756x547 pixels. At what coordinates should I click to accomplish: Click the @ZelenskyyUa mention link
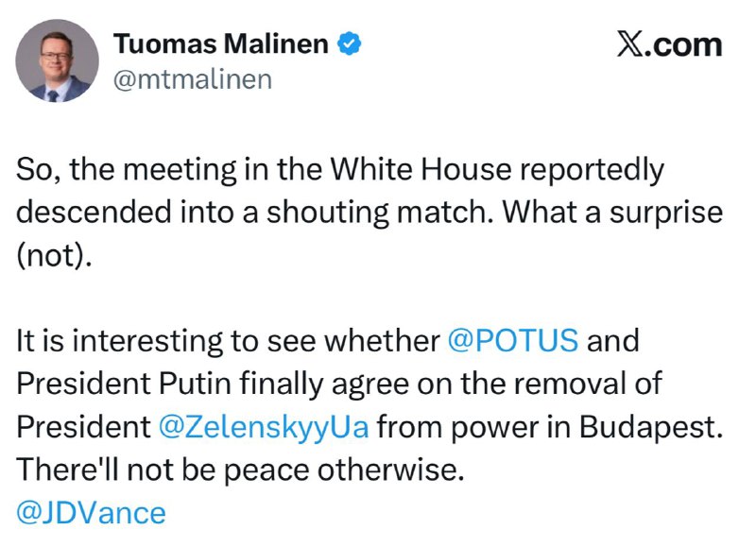click(x=264, y=426)
